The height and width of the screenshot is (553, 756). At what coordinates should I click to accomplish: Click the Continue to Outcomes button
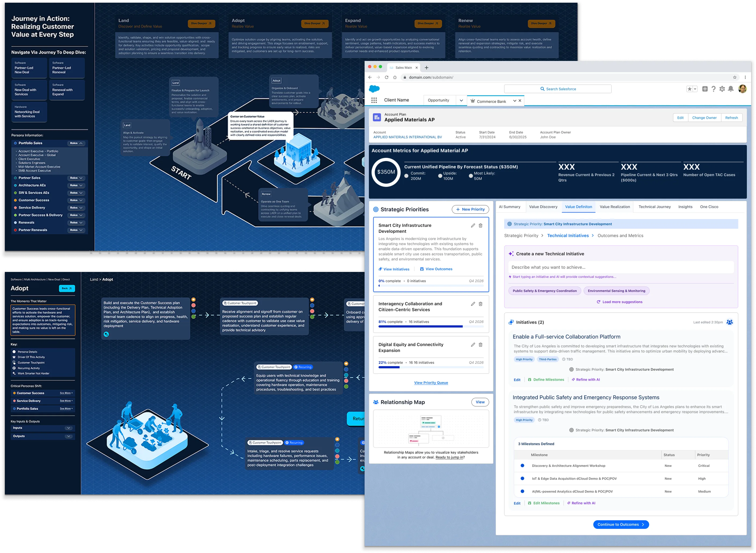pyautogui.click(x=621, y=525)
